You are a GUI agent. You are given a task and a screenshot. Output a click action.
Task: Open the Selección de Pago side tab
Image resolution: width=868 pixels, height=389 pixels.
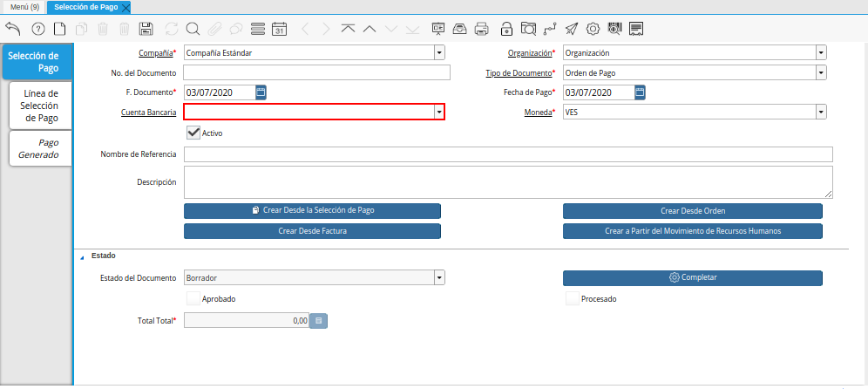[x=37, y=62]
